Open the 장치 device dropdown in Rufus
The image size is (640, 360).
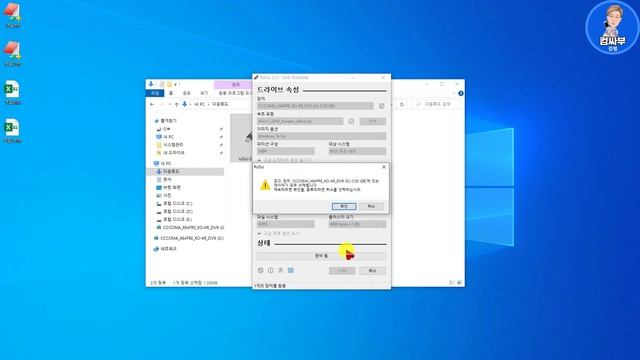[315, 106]
